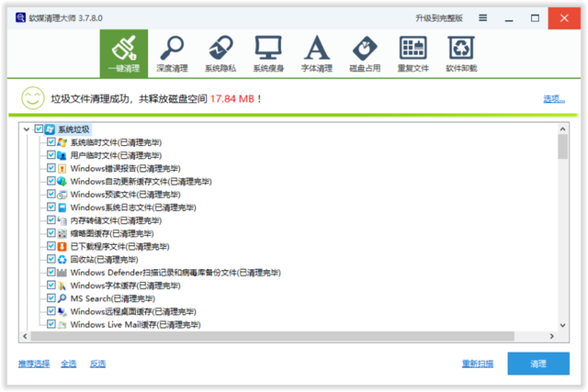The width and height of the screenshot is (588, 392).
Task: Click the 用户临时文件 user folder icon
Action: (62, 155)
